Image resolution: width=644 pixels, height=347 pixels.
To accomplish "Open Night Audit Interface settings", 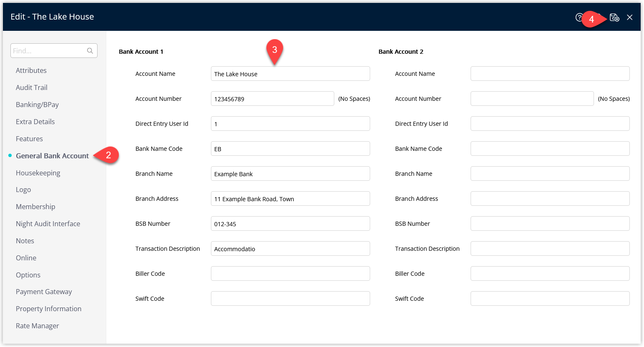I will (48, 224).
